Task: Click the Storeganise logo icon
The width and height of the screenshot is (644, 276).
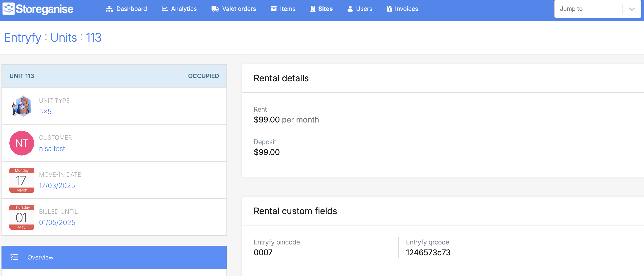Action: [8, 9]
